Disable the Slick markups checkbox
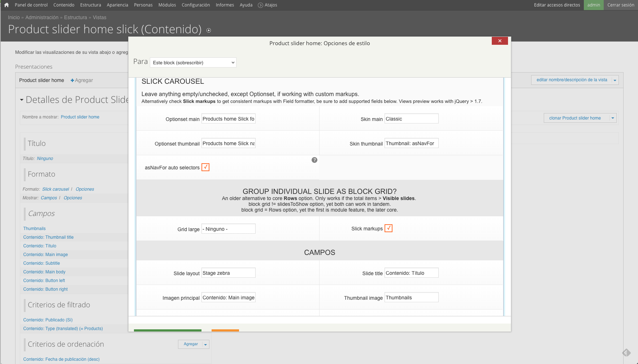Image resolution: width=638 pixels, height=364 pixels. click(x=389, y=228)
